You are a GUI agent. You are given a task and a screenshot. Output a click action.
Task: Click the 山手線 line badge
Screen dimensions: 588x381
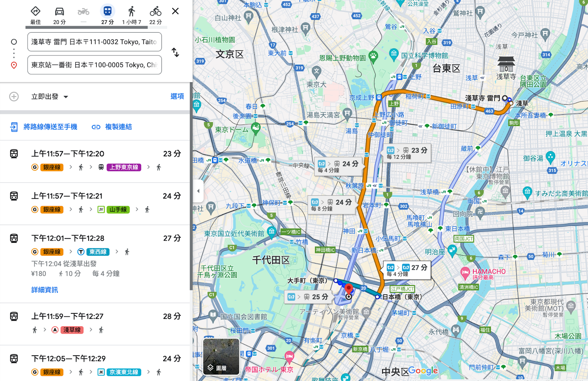[118, 209]
